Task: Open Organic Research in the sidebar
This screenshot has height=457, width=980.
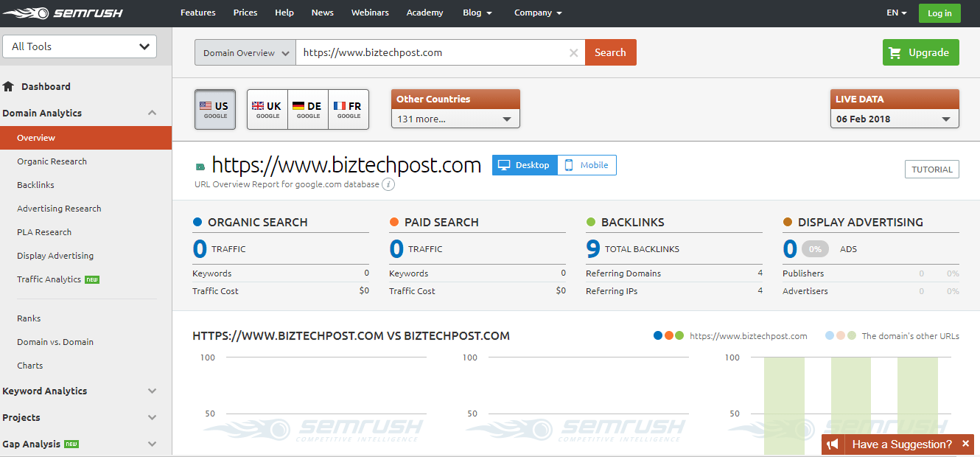Action: click(52, 161)
